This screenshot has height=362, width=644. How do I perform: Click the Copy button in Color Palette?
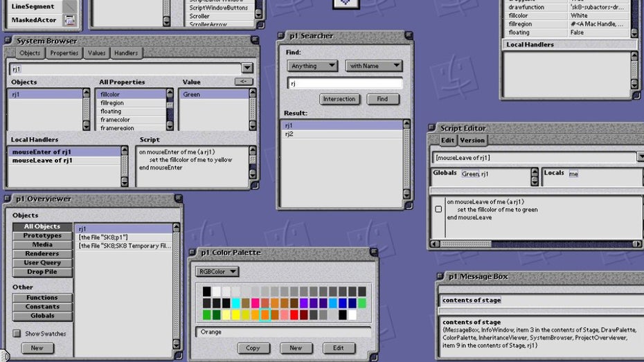253,348
